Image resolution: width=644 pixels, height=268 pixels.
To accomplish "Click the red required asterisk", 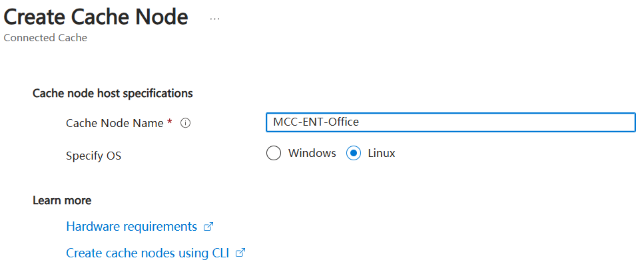I will pyautogui.click(x=170, y=122).
